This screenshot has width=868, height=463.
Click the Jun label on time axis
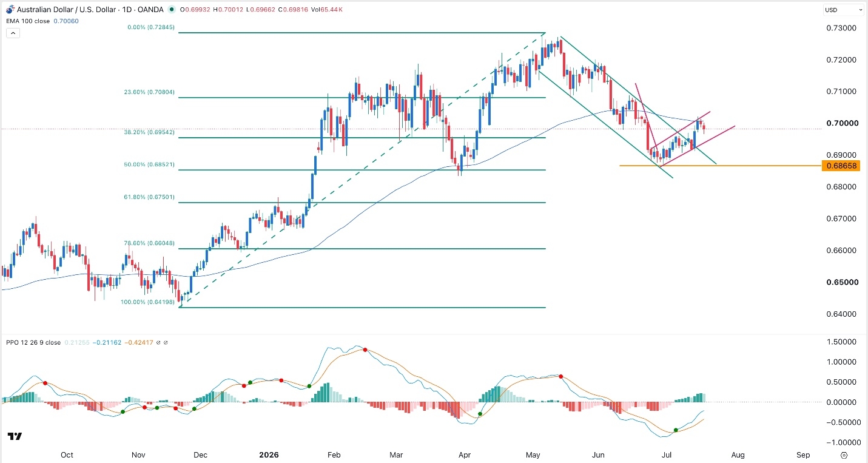(x=598, y=455)
